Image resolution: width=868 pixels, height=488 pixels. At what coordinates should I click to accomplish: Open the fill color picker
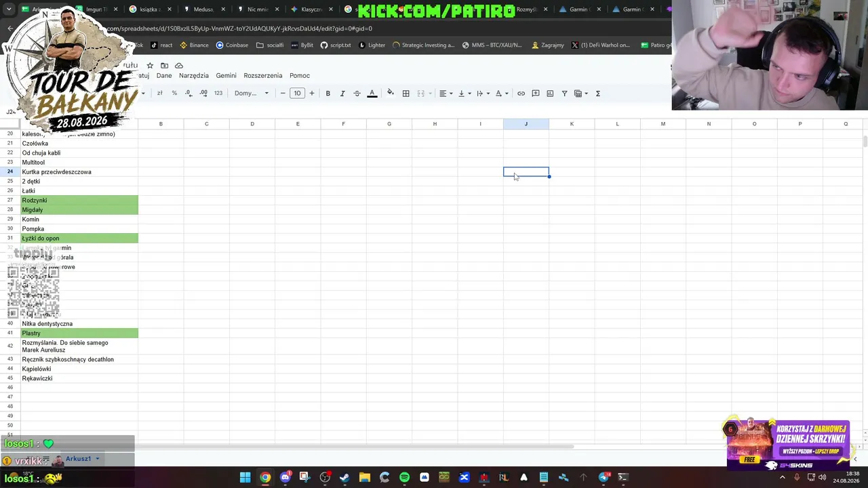390,94
